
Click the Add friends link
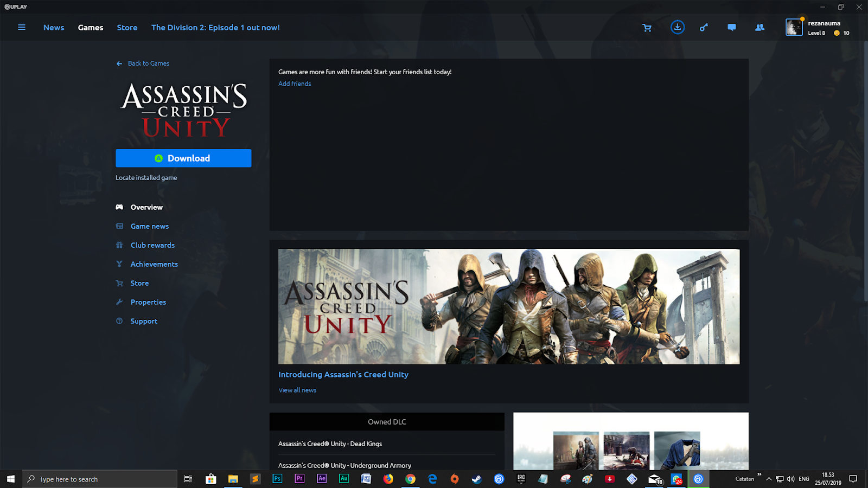(295, 84)
